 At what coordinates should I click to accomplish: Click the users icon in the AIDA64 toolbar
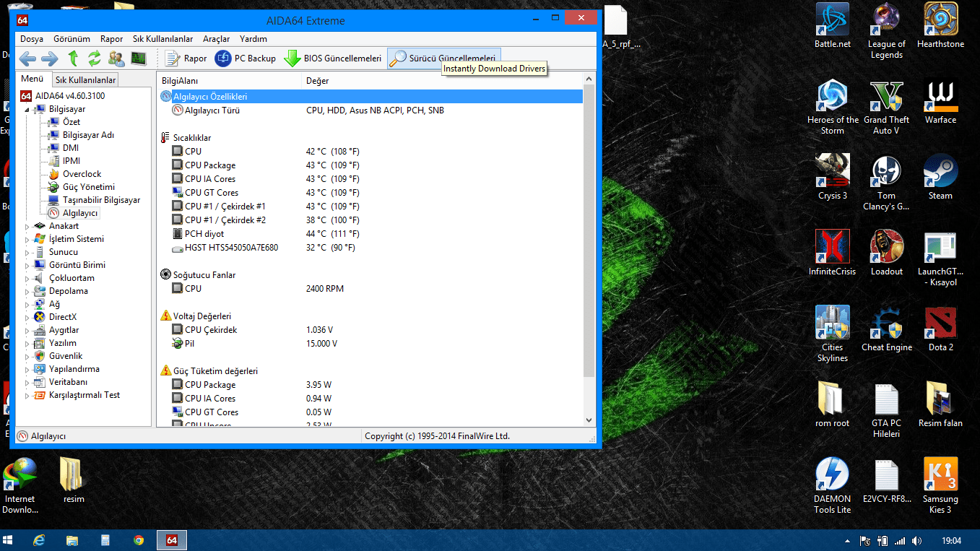pos(116,58)
